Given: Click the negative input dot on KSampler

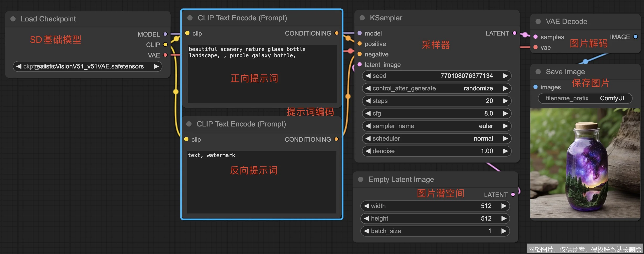Looking at the screenshot, I should 360,54.
